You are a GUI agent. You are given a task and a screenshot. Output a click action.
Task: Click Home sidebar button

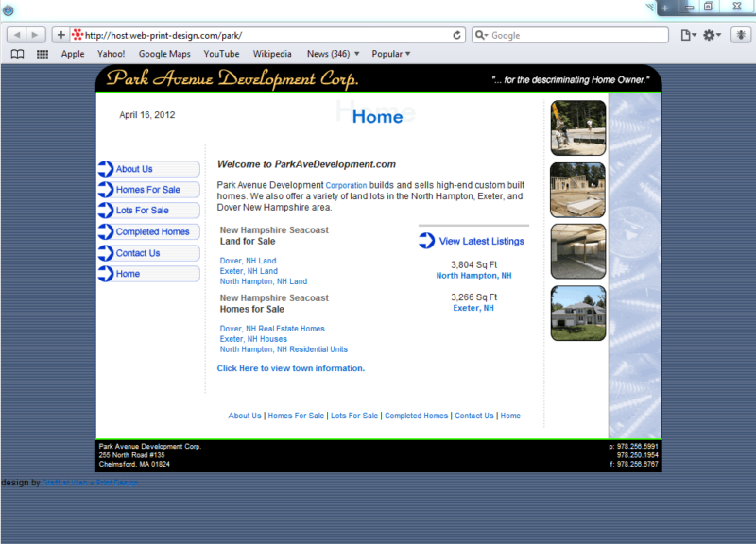(x=149, y=274)
